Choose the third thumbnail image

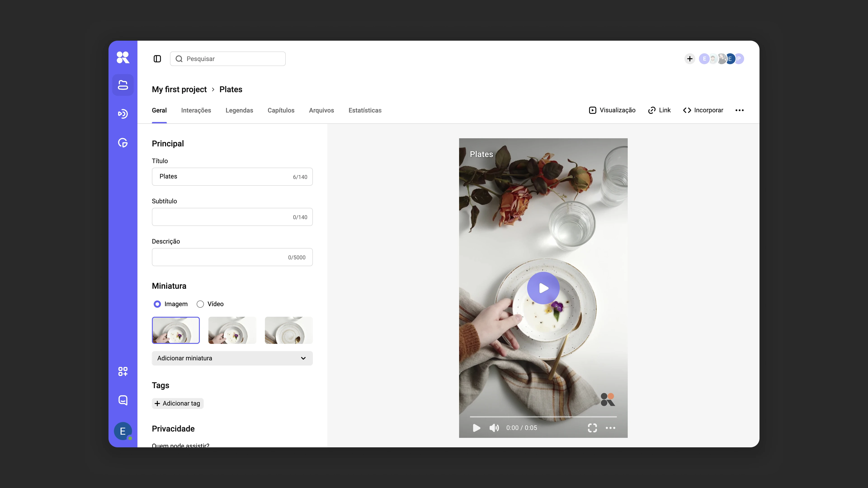click(x=289, y=330)
